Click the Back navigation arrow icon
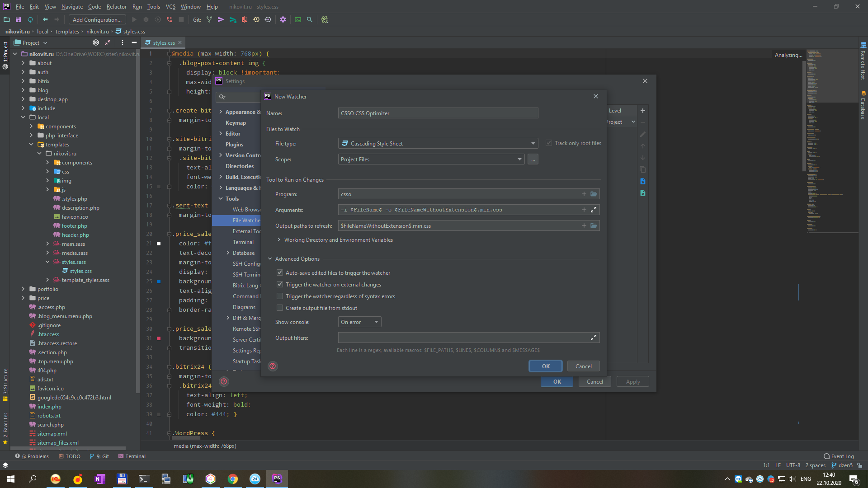This screenshot has height=488, width=868. 45,19
